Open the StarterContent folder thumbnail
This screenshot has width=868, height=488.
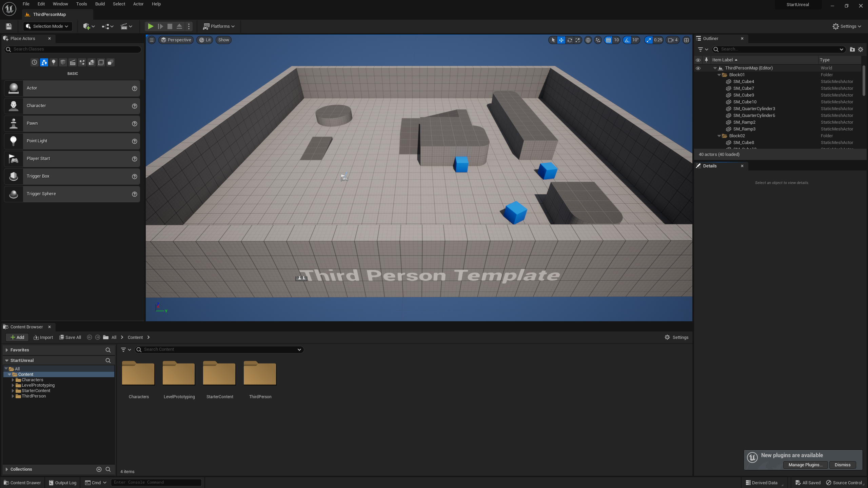point(219,374)
